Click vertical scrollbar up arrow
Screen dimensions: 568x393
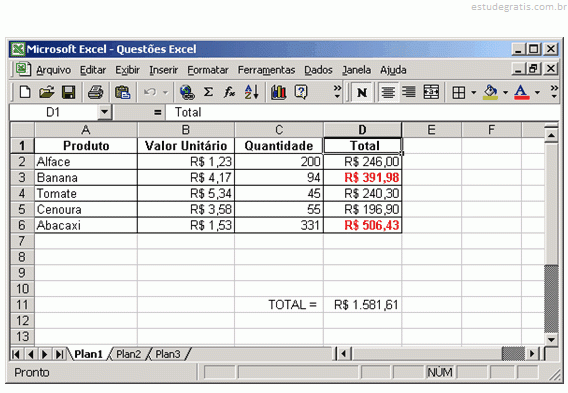(551, 135)
